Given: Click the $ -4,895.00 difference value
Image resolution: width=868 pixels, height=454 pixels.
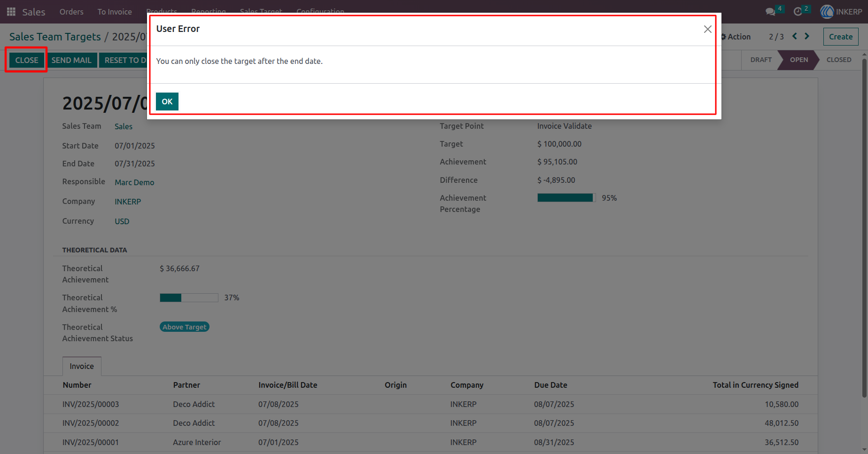Looking at the screenshot, I should [556, 180].
